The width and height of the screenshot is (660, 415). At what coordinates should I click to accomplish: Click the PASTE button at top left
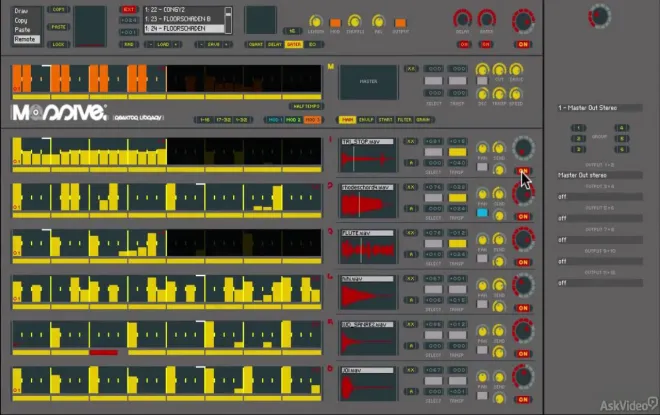[x=59, y=27]
